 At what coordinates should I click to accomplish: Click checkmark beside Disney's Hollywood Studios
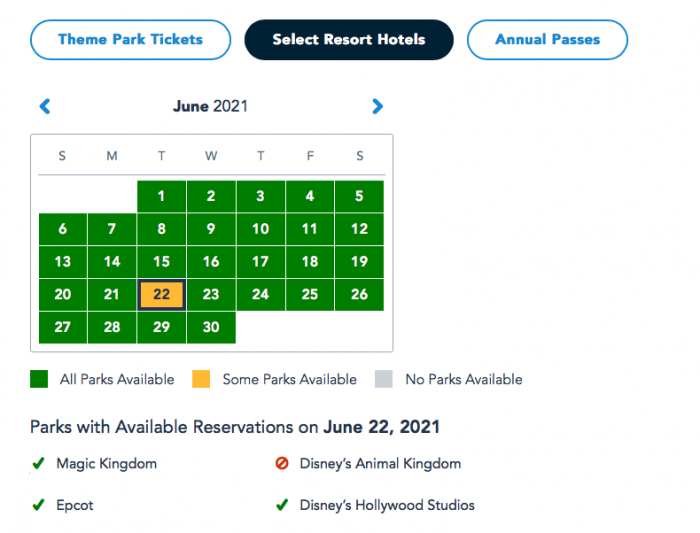282,505
